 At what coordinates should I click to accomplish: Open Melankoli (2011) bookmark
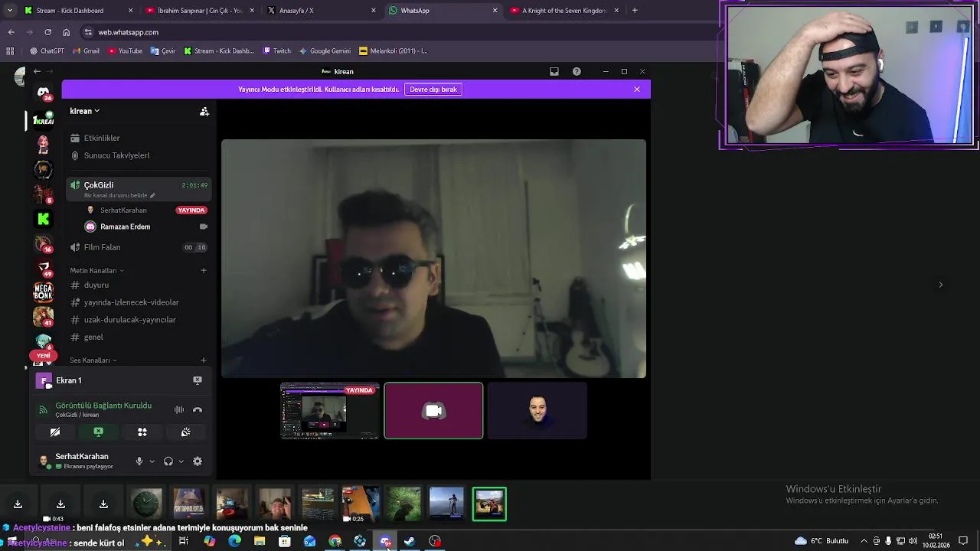click(393, 51)
